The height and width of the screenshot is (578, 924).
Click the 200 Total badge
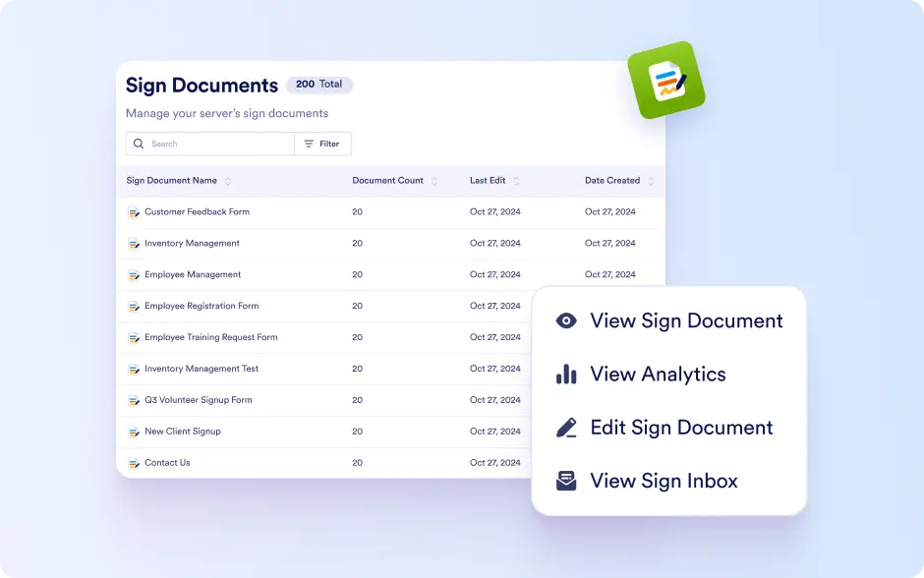pos(319,85)
